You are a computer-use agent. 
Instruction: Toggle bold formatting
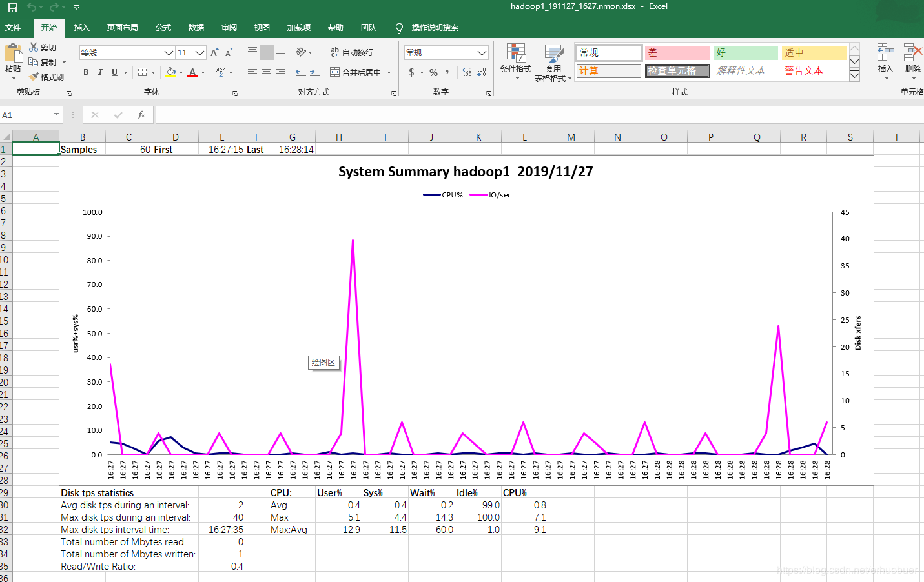point(86,72)
